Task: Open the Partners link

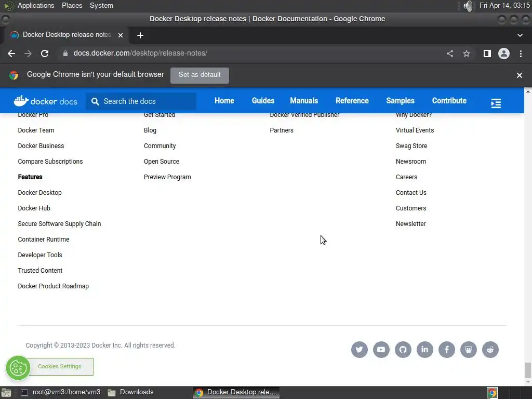Action: (x=282, y=130)
